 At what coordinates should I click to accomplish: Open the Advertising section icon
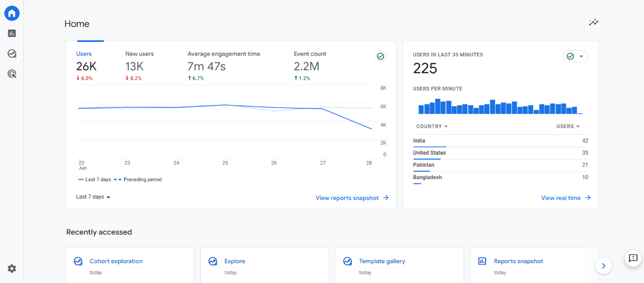pos(12,73)
